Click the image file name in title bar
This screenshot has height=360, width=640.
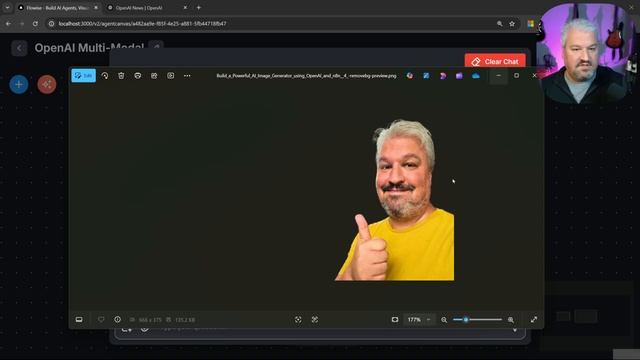pyautogui.click(x=306, y=76)
